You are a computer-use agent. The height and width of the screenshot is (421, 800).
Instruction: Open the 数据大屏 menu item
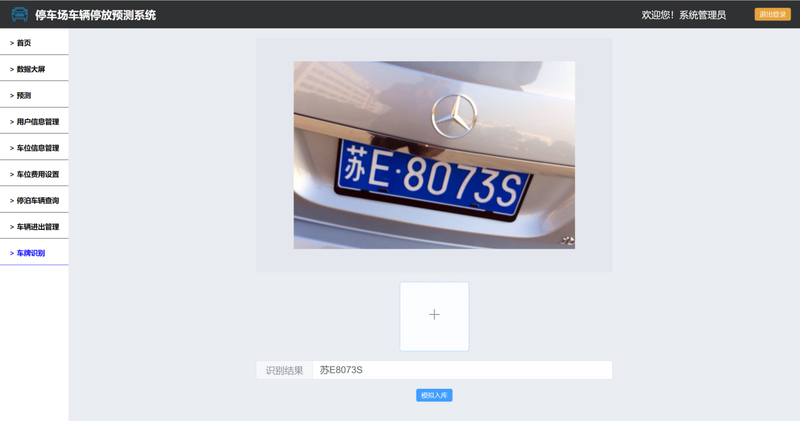click(x=34, y=68)
